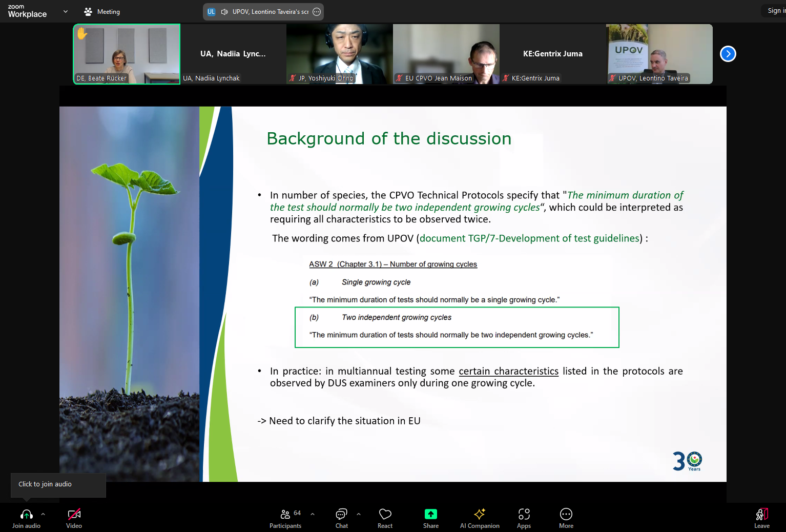Toggle the Video camera on

click(x=74, y=518)
